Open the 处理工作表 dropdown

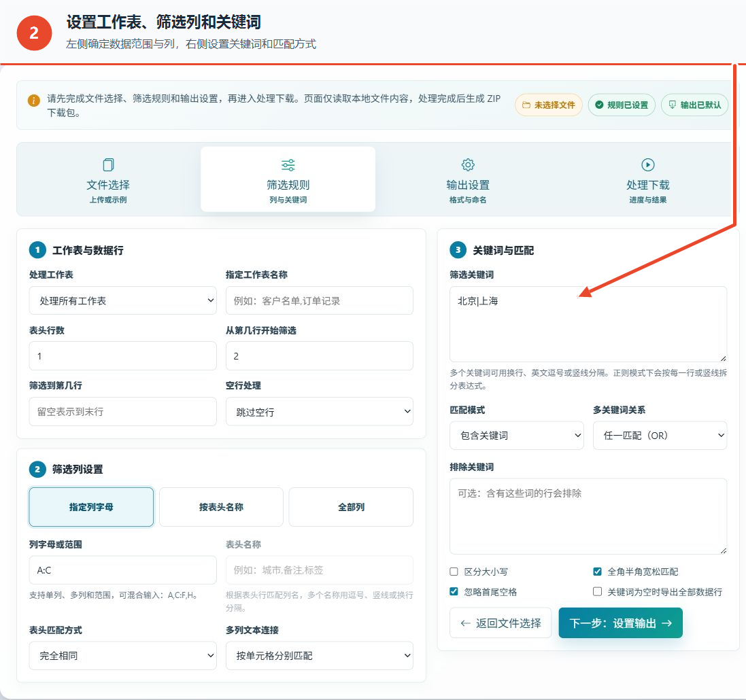point(123,300)
